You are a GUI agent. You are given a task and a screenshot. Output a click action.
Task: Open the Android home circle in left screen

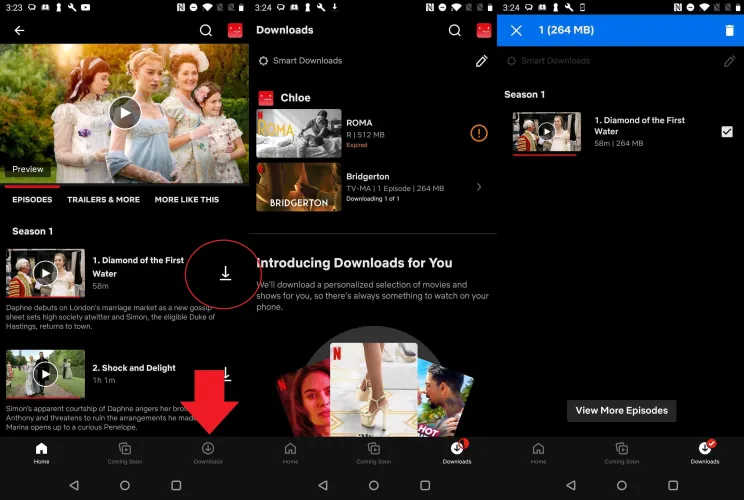[x=124, y=485]
